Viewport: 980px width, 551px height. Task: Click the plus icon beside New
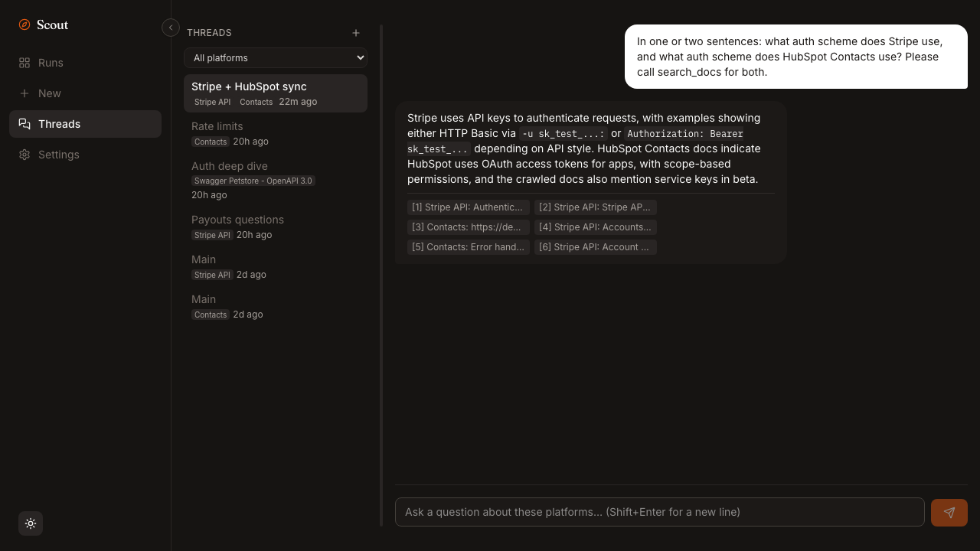(24, 93)
